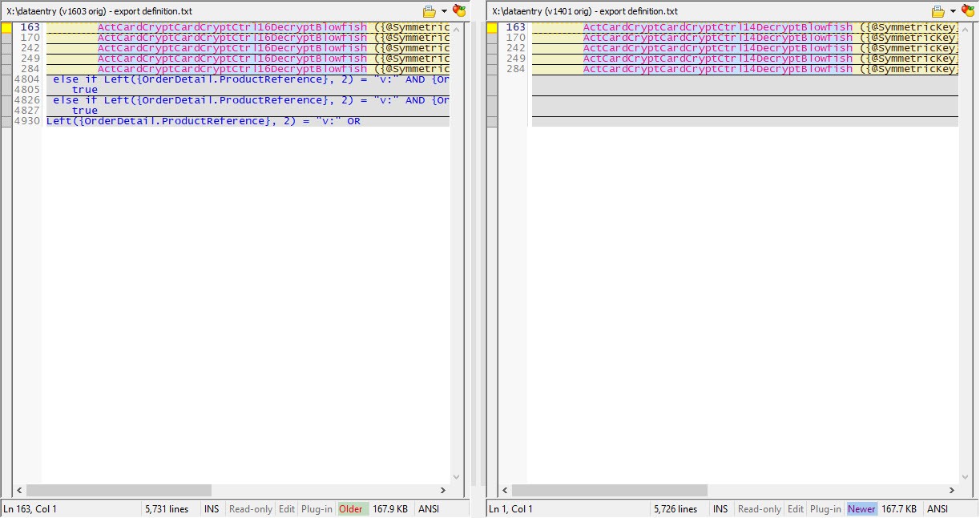Toggle INS mode in left pane status bar
The height and width of the screenshot is (518, 980).
[x=212, y=509]
